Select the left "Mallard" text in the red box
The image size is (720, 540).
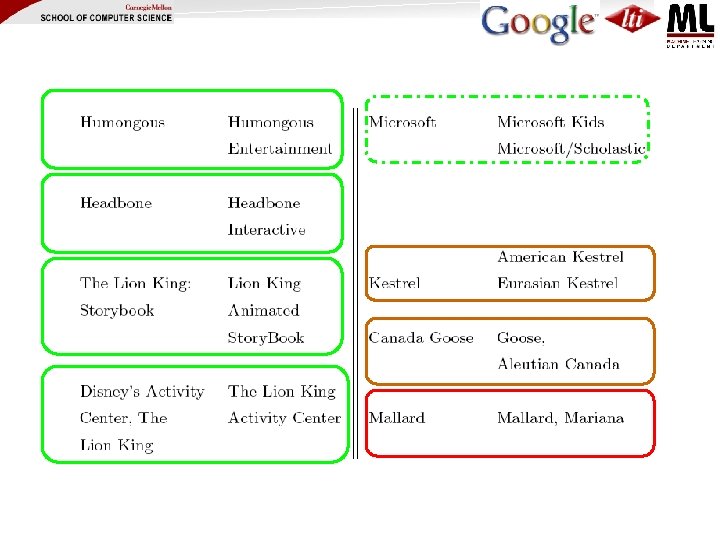(397, 418)
